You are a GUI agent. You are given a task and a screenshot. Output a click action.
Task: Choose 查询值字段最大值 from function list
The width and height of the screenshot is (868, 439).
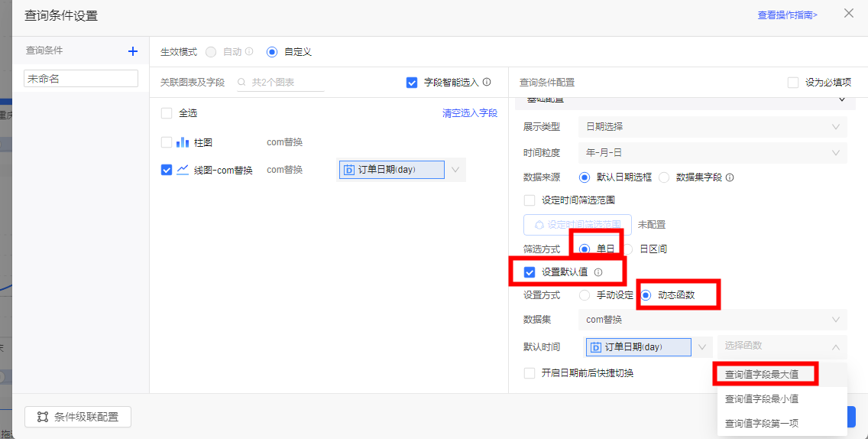tap(762, 375)
